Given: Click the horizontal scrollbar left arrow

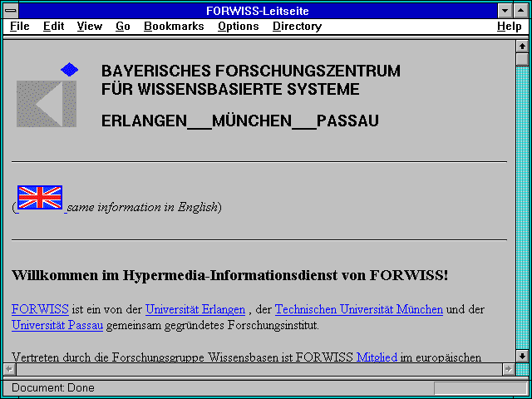Looking at the screenshot, I should tap(9, 369).
